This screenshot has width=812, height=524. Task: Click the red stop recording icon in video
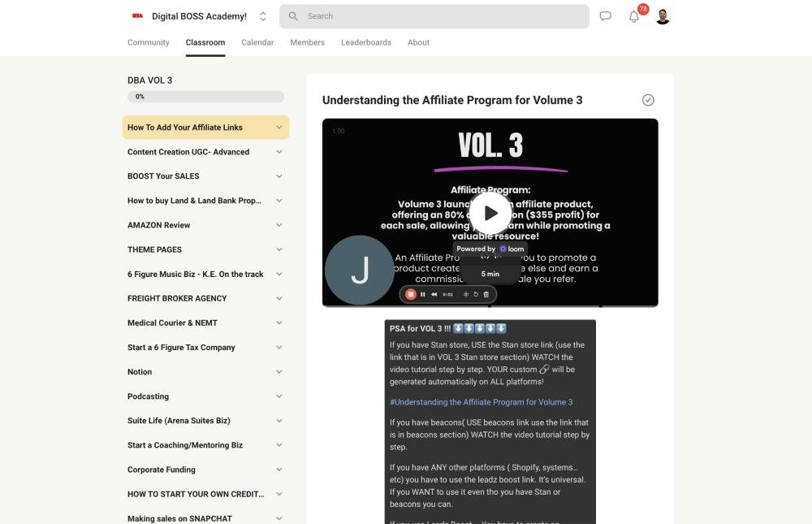[x=411, y=294]
